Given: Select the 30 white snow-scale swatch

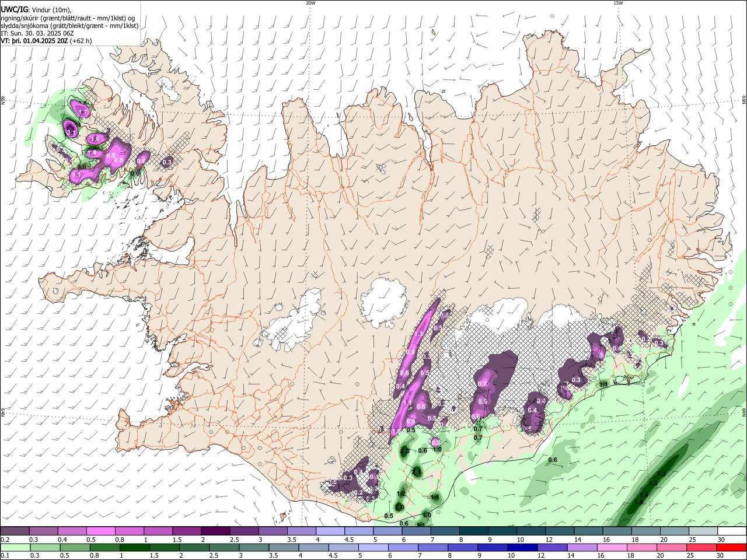Looking at the screenshot, I should pyautogui.click(x=732, y=531).
